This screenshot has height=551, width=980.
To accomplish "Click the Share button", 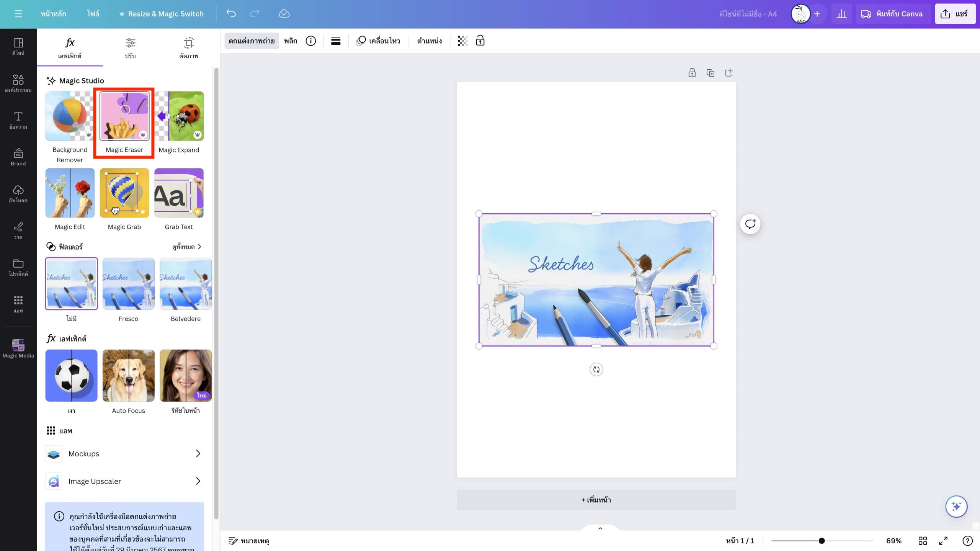I will (x=955, y=14).
